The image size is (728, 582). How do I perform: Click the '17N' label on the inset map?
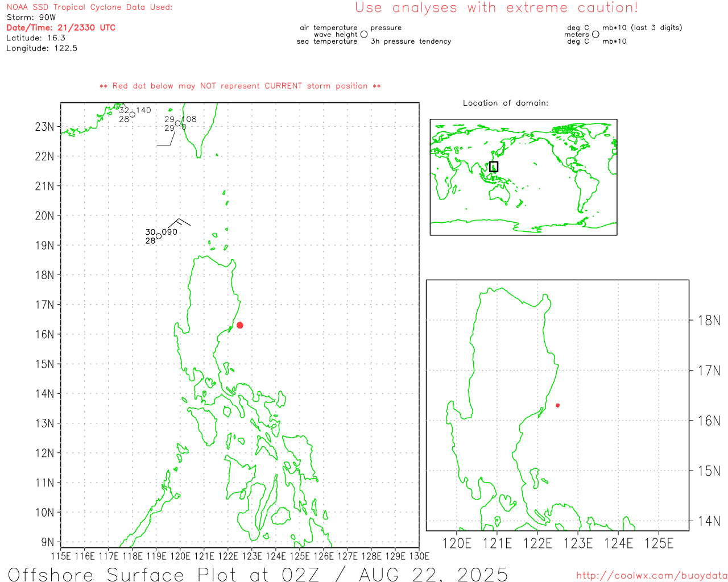pyautogui.click(x=709, y=371)
